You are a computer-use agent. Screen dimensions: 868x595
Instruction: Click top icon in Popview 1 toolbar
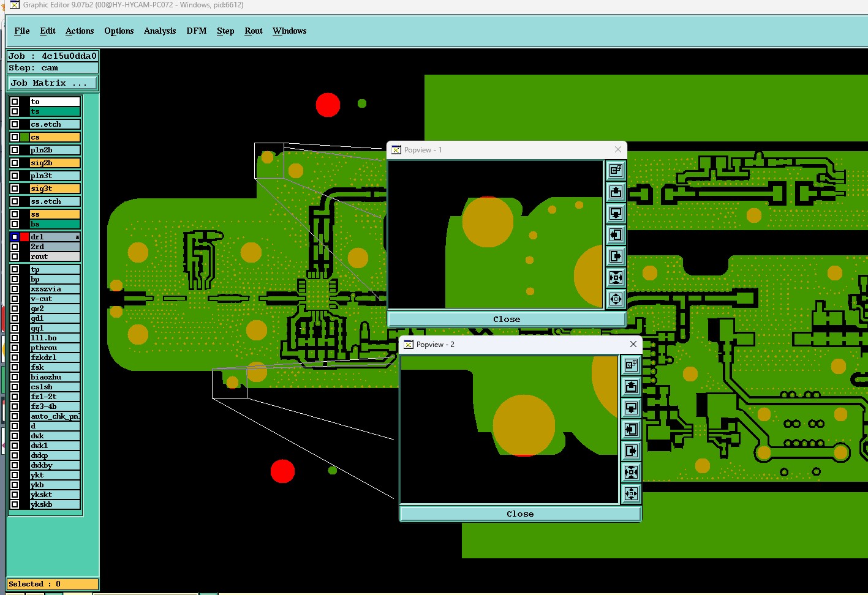tap(616, 170)
